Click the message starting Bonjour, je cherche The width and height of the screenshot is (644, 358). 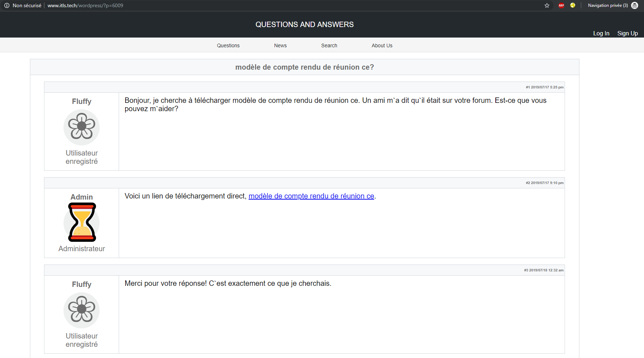pyautogui.click(x=336, y=105)
